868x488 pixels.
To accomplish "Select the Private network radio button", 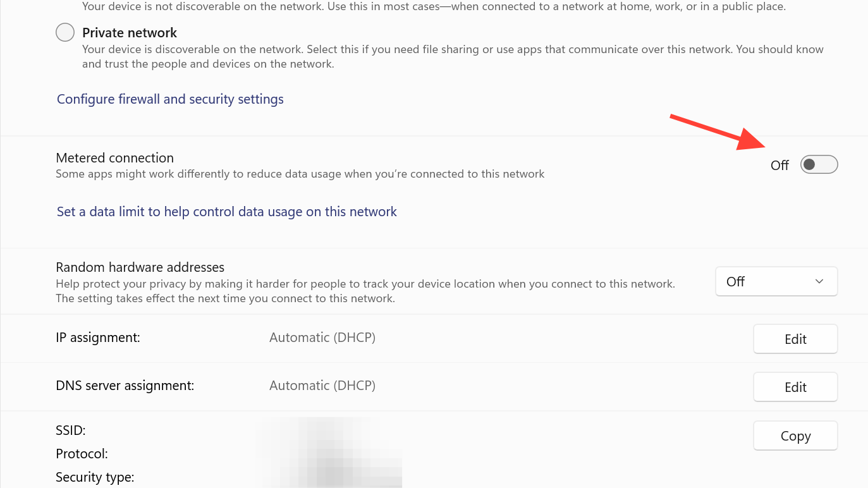I will click(65, 32).
